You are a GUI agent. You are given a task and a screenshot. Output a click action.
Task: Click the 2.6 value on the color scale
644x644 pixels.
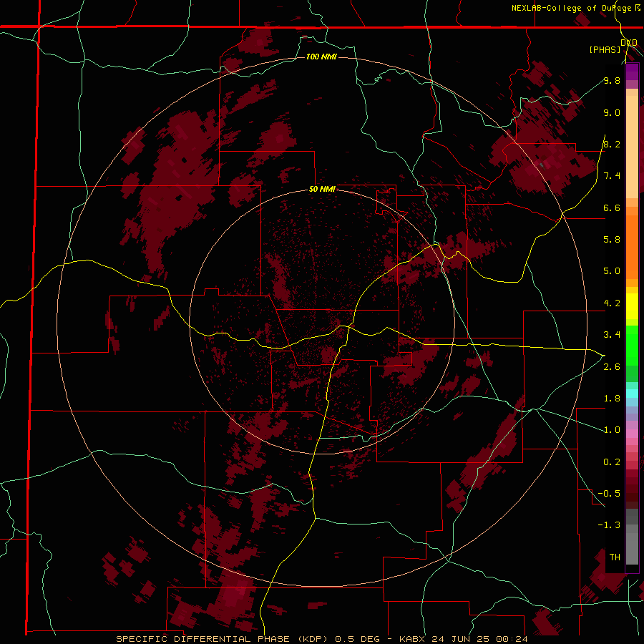point(612,367)
